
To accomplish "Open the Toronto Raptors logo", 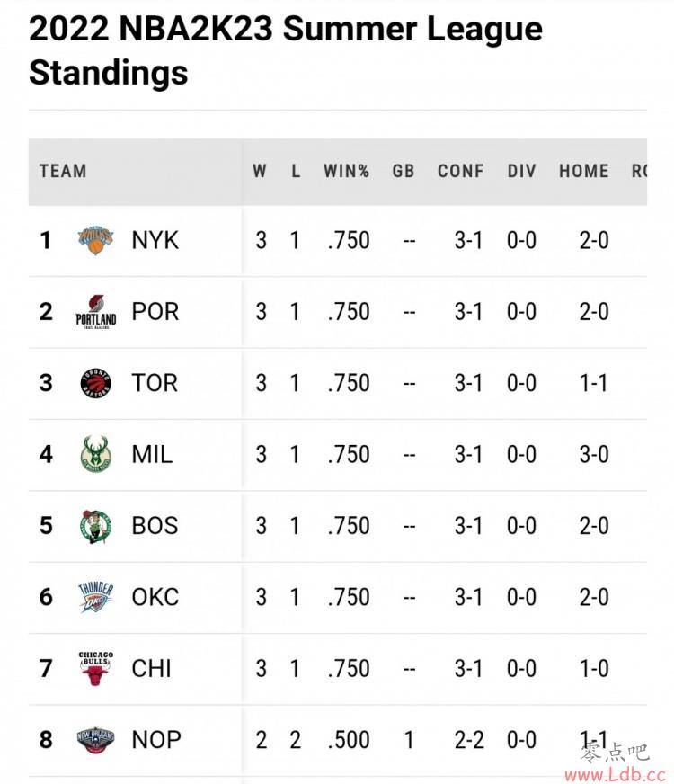I will (95, 384).
